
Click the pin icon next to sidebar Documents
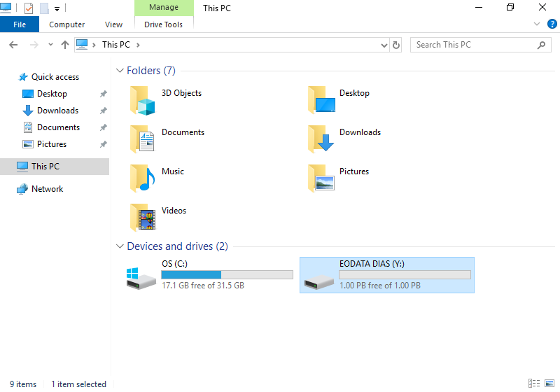click(103, 127)
